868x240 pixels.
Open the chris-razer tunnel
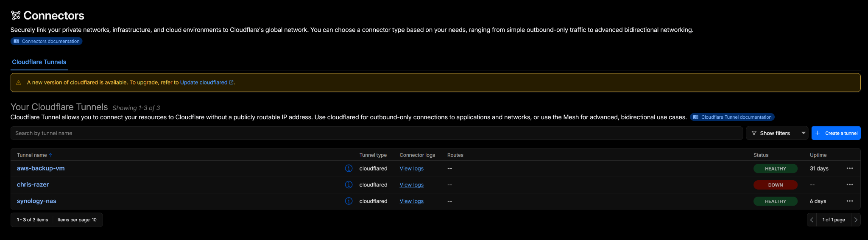coord(33,184)
